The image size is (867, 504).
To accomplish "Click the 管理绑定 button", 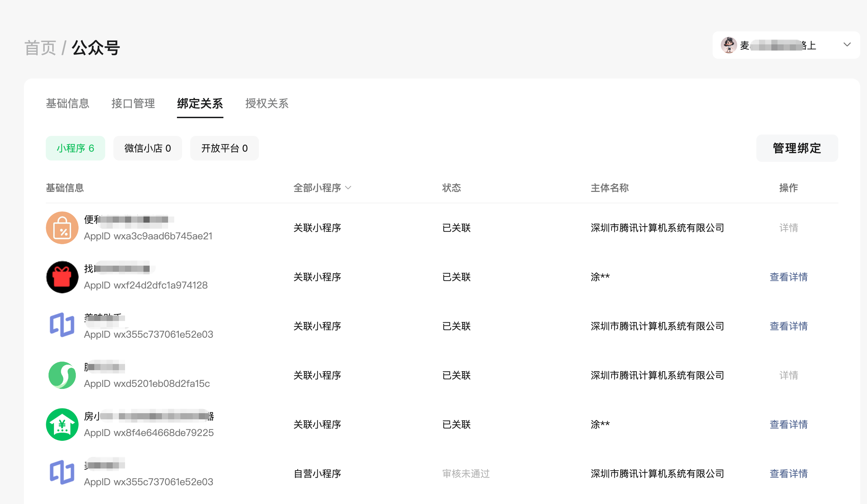I will point(797,148).
